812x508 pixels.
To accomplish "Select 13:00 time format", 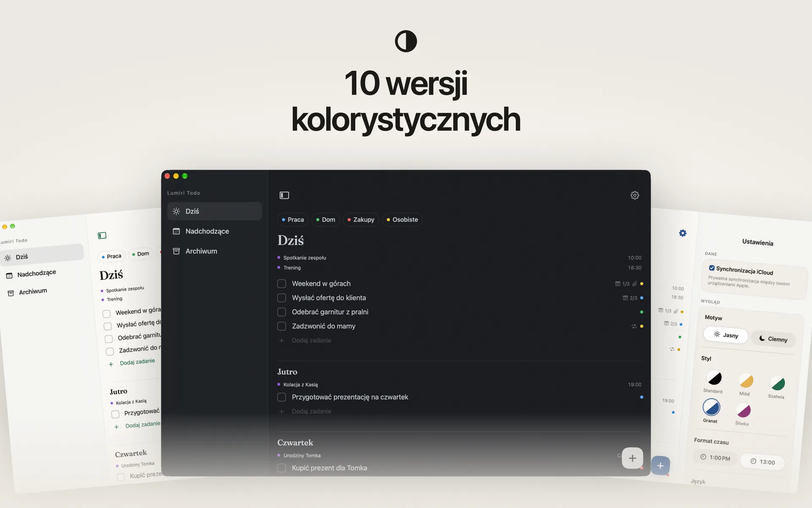I will tap(763, 462).
